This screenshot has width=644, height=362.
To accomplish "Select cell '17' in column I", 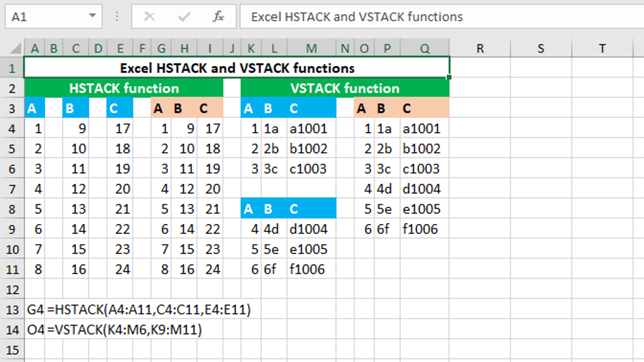I will 210,128.
